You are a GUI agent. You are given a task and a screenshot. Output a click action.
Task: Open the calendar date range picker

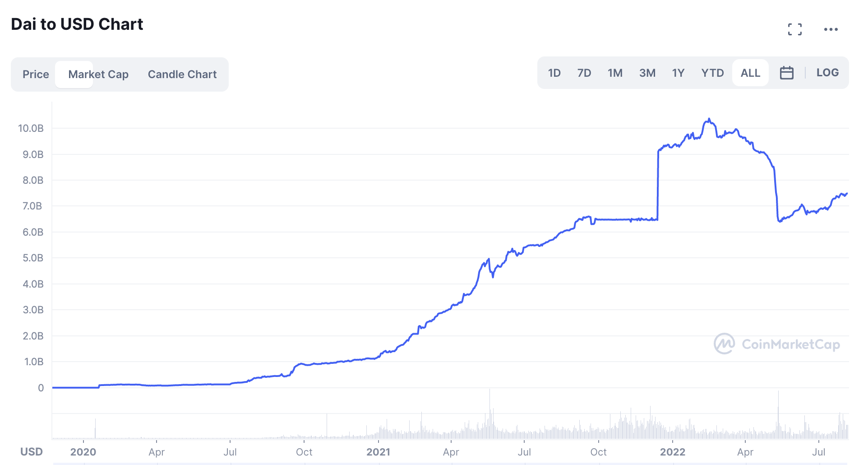786,73
